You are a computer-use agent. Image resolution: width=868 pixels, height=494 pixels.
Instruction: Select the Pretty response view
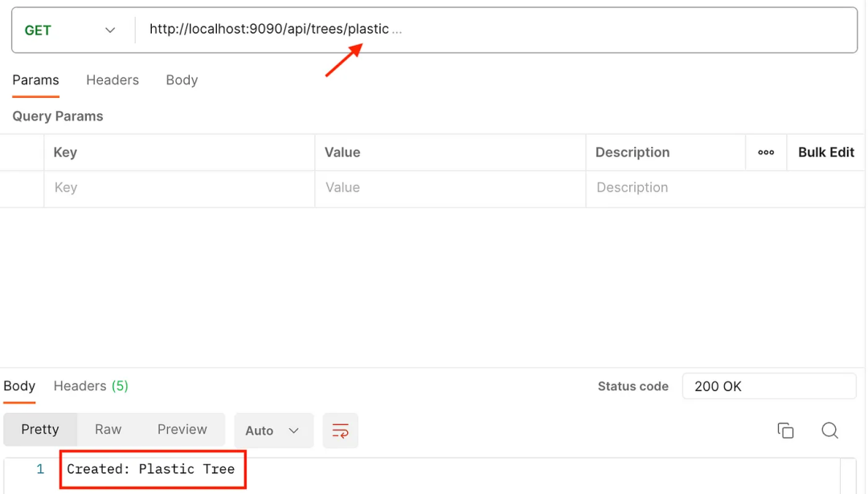pos(40,430)
